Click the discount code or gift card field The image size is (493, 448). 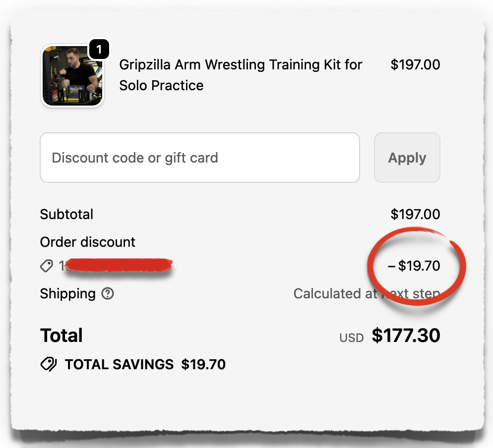coord(199,158)
